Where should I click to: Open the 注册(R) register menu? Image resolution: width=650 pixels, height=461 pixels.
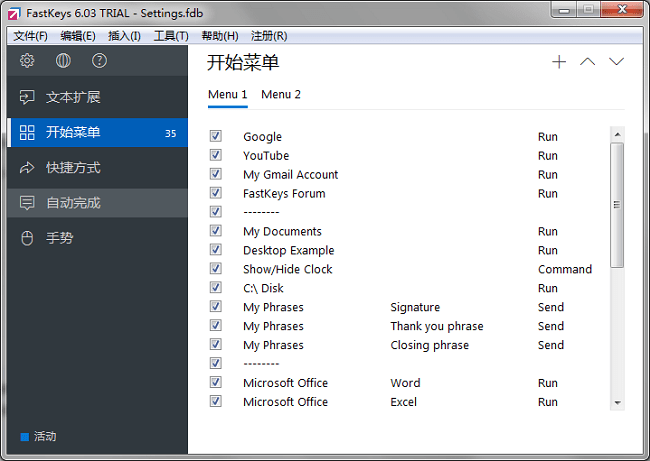click(268, 36)
